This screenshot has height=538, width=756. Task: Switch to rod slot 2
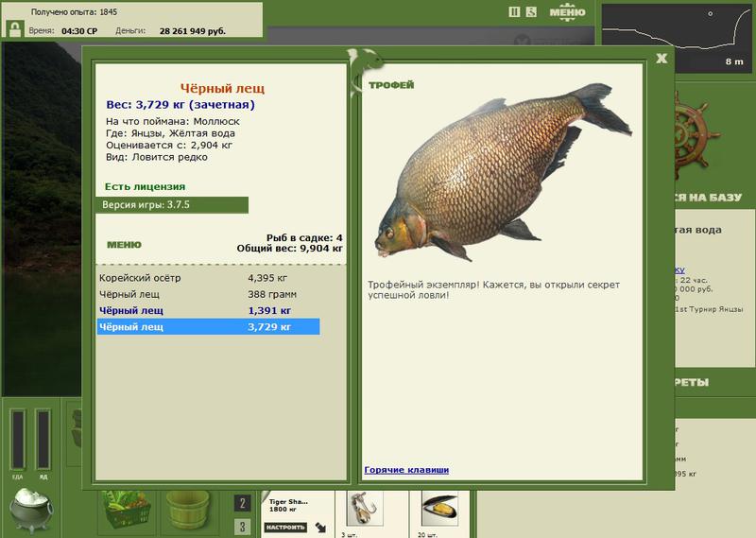coord(243,503)
